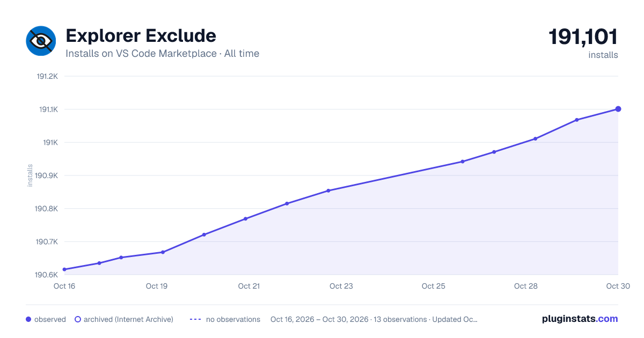Click the 190.6K y-axis label
The height and width of the screenshot is (338, 644).
point(47,275)
